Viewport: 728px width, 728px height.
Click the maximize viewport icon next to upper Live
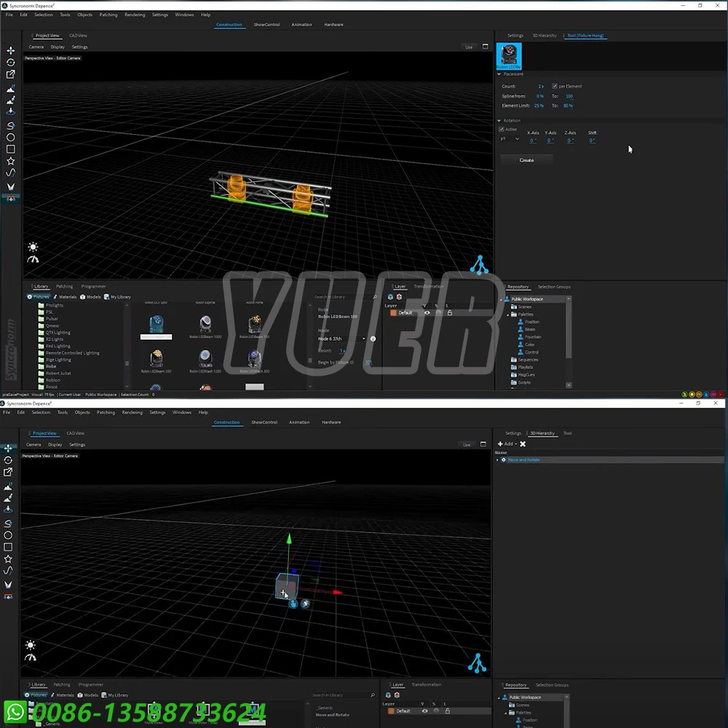(485, 47)
